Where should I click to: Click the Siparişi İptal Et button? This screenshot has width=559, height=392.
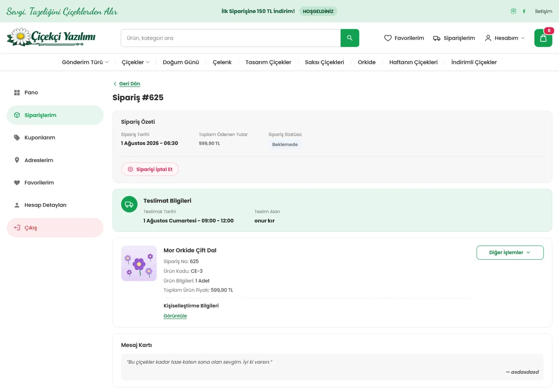click(x=150, y=169)
